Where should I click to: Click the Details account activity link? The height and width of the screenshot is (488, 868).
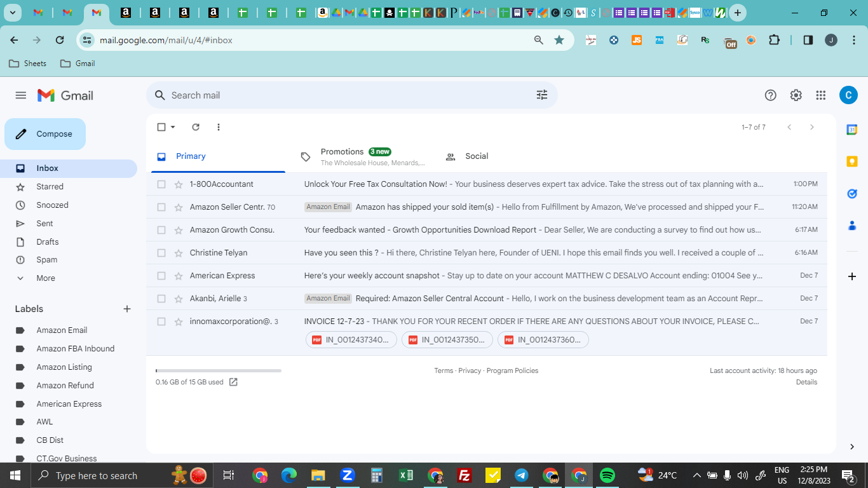coord(806,382)
